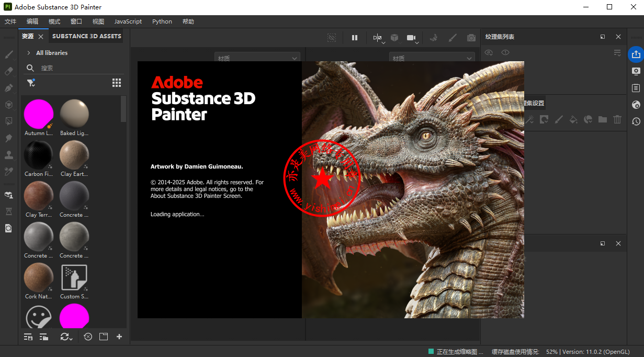Open the JavaScript menu
The image size is (644, 357).
[128, 21]
